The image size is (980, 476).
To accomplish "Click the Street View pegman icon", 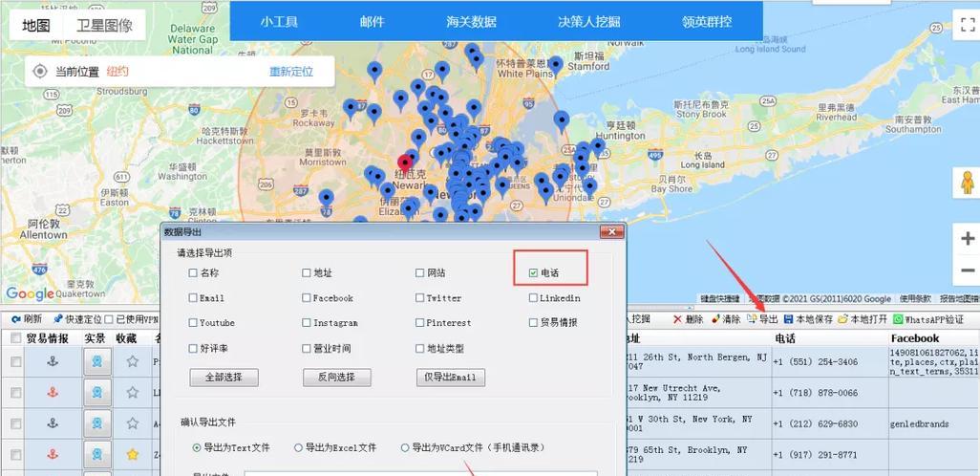I will coord(968,183).
